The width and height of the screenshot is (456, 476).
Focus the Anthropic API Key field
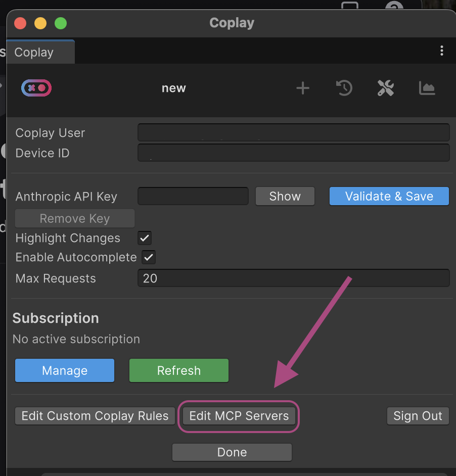coord(193,196)
